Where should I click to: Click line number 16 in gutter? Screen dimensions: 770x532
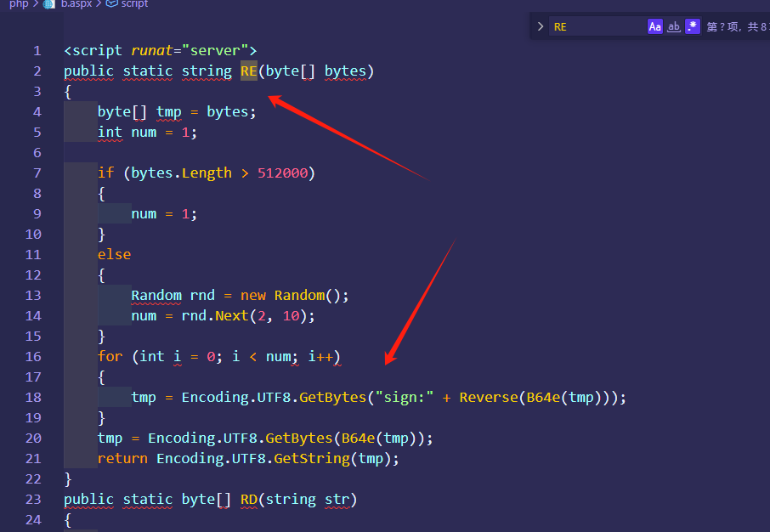click(33, 357)
